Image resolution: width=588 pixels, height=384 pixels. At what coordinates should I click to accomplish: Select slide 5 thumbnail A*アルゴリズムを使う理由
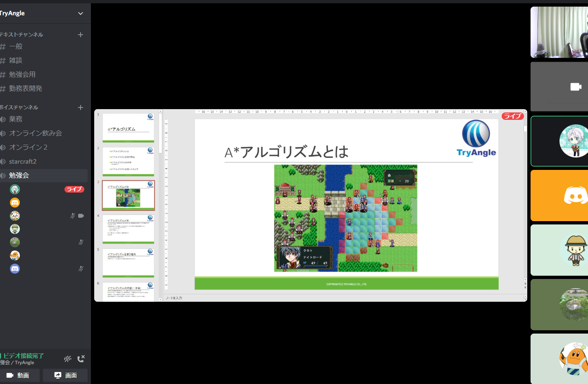click(128, 263)
